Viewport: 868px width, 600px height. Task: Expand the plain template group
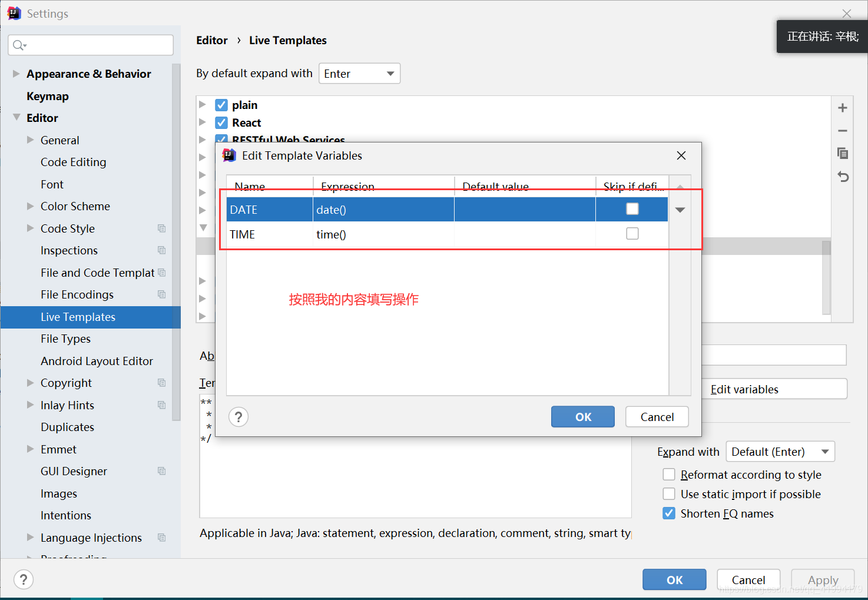point(203,105)
